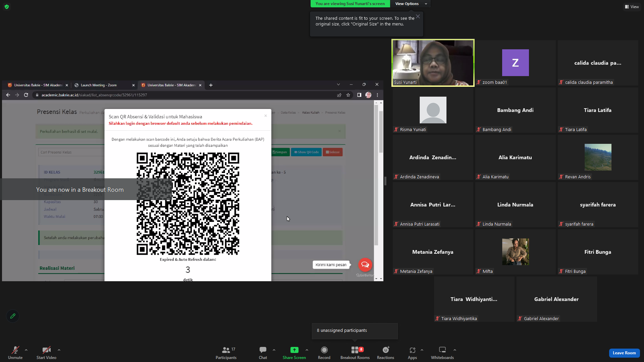Click the Realisasi Materi heading
Screen dimensions: 644x362
pyautogui.click(x=57, y=268)
